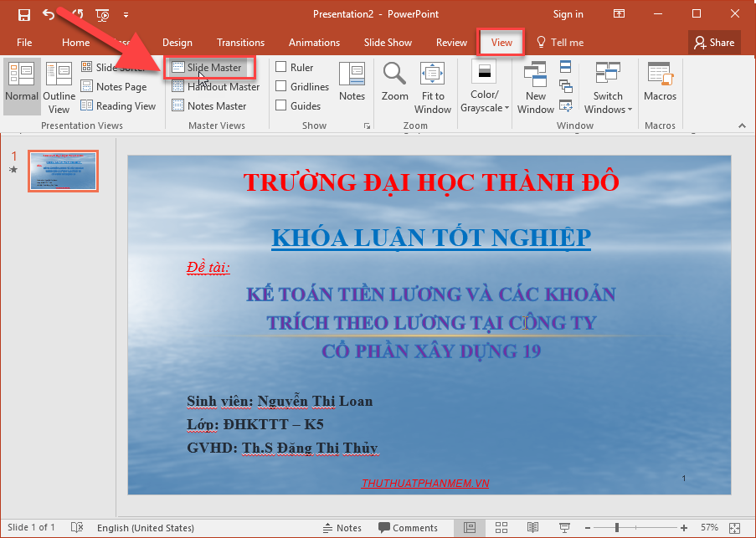Click Cascade windows icon
The width and height of the screenshot is (756, 538).
pos(566,86)
